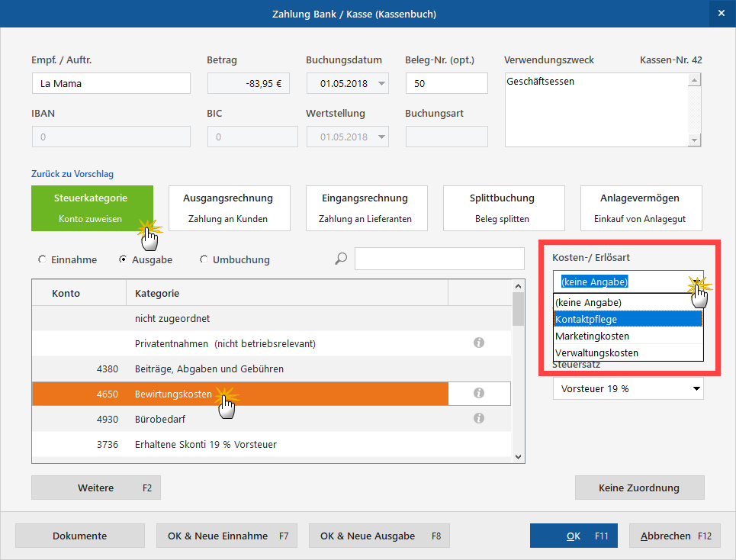Select the Umbuchung radio button

[204, 259]
